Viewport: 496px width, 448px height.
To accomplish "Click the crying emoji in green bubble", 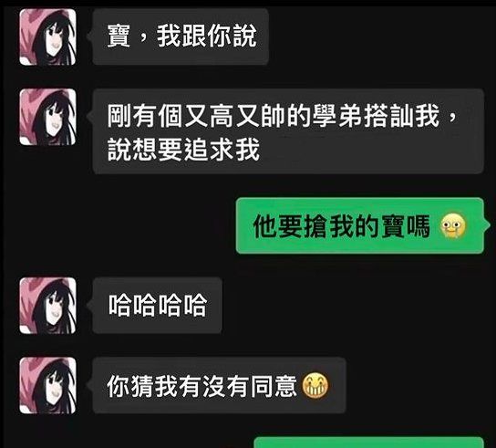I will [453, 225].
